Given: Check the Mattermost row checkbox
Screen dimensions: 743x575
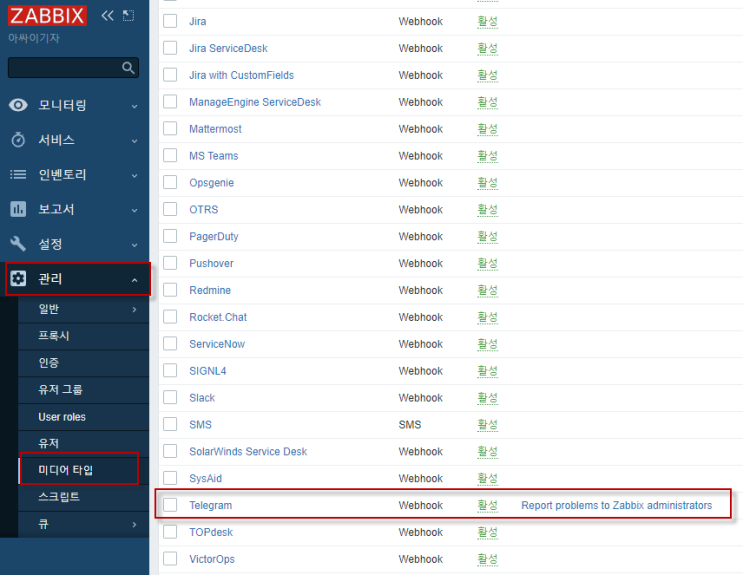Looking at the screenshot, I should pos(170,128).
